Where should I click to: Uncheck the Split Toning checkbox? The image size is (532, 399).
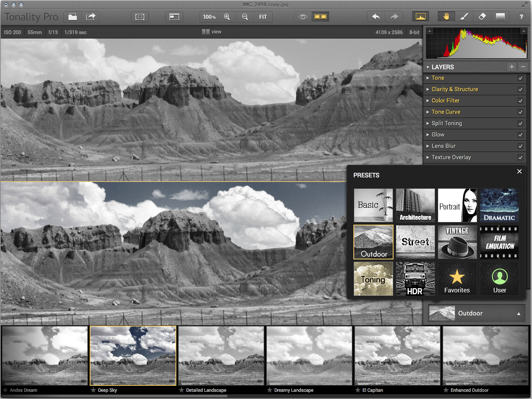520,124
